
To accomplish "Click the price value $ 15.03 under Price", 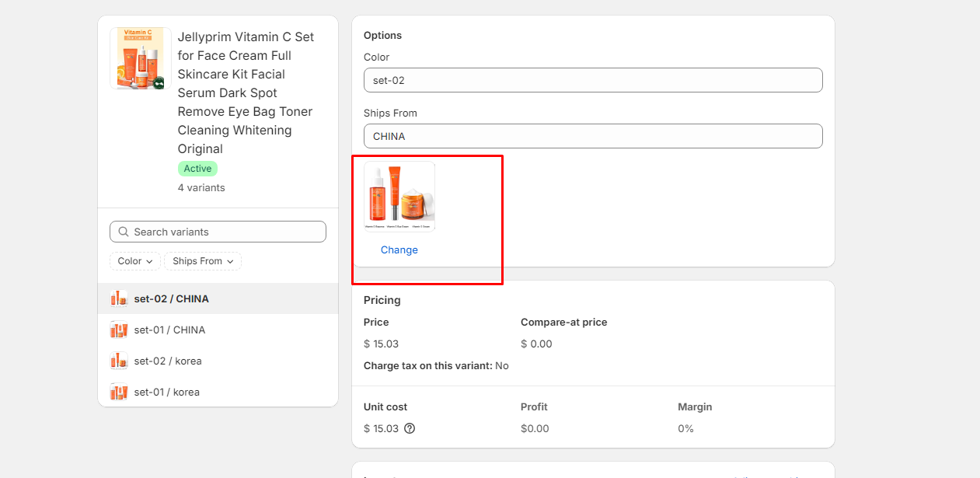I will [381, 344].
